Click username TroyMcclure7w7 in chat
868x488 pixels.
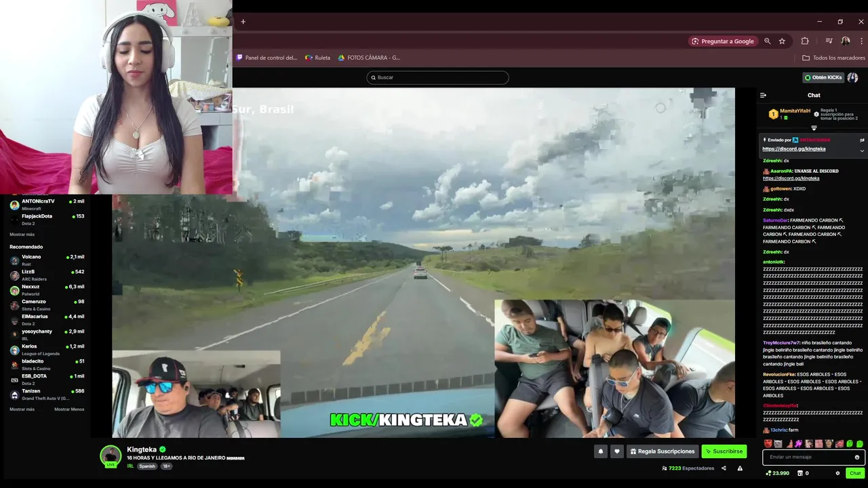(x=781, y=343)
